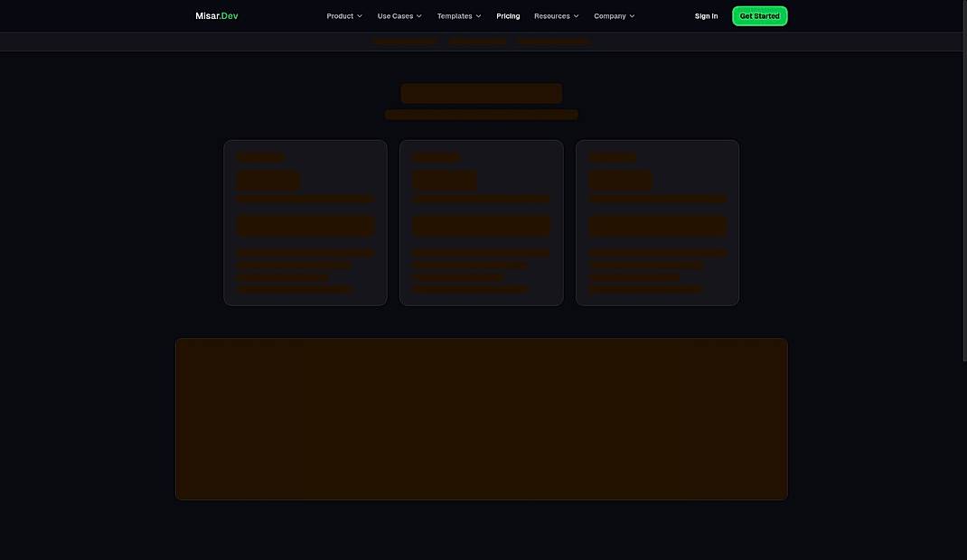Select the Pricing nav item

[x=508, y=16]
